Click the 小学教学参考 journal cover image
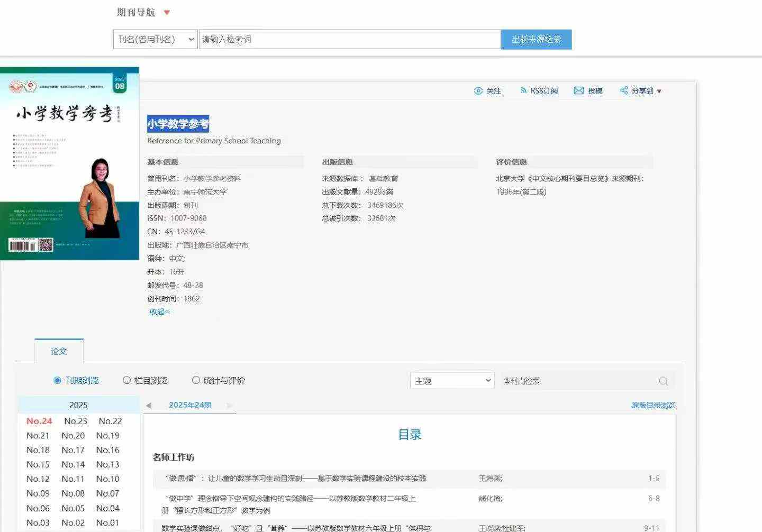The height and width of the screenshot is (532, 762). [69, 163]
